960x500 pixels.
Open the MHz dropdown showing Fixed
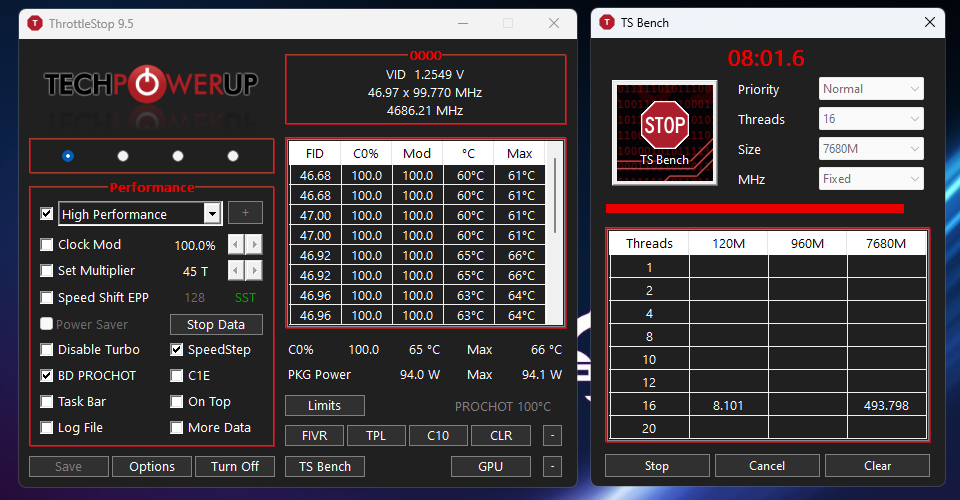871,179
